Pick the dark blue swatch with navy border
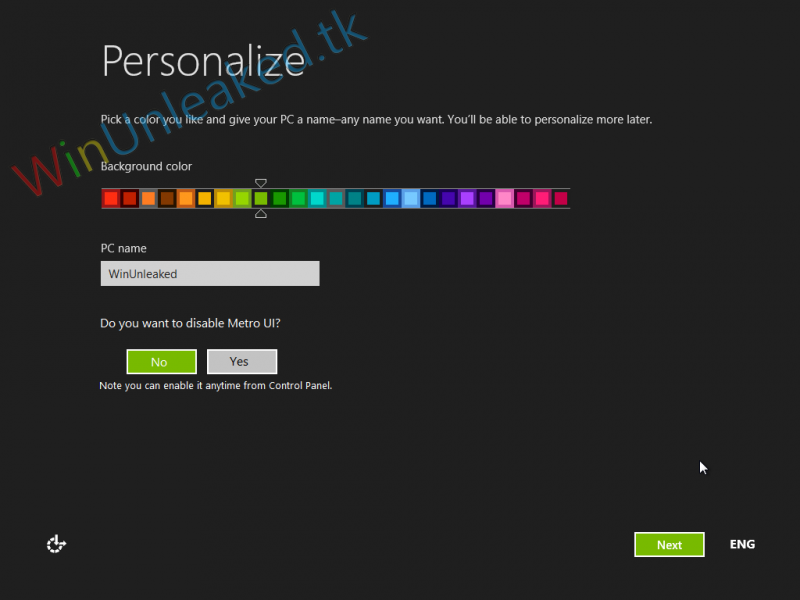The image size is (800, 600). click(x=430, y=198)
